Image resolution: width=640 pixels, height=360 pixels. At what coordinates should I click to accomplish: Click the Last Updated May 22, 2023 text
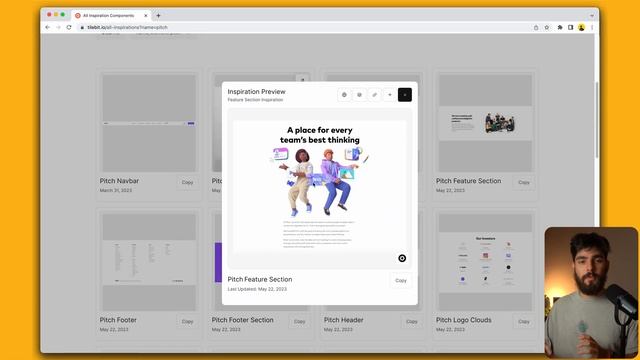[257, 289]
